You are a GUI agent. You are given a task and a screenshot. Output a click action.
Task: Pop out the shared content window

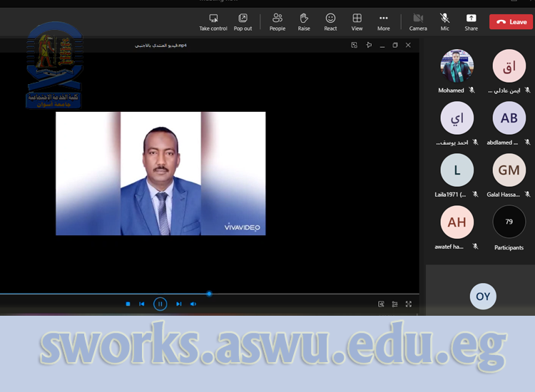pos(243,21)
